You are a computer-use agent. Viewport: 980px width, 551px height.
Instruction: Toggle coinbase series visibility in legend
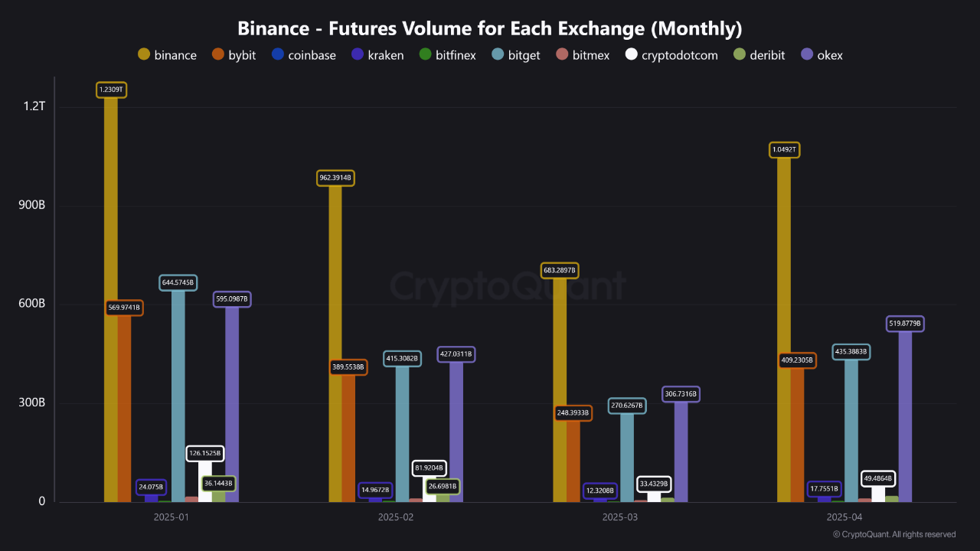[278, 54]
